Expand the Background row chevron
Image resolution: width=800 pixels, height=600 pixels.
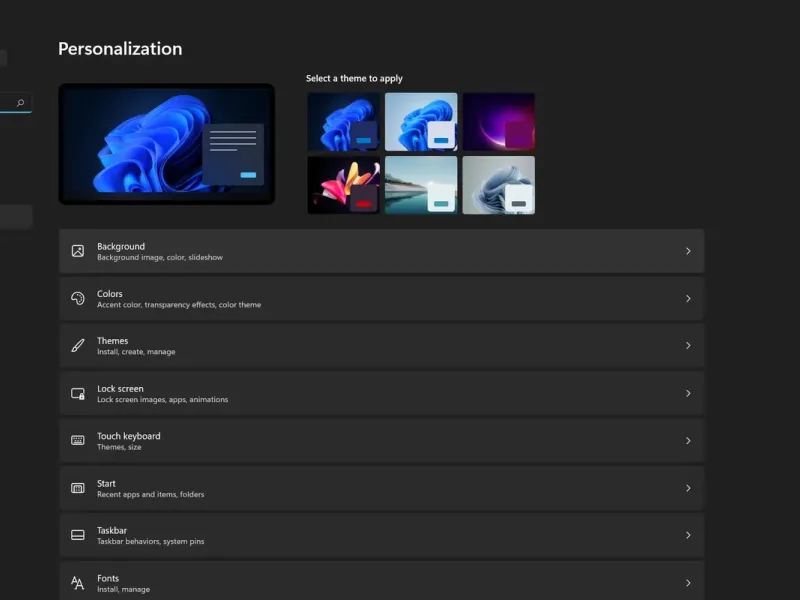688,251
